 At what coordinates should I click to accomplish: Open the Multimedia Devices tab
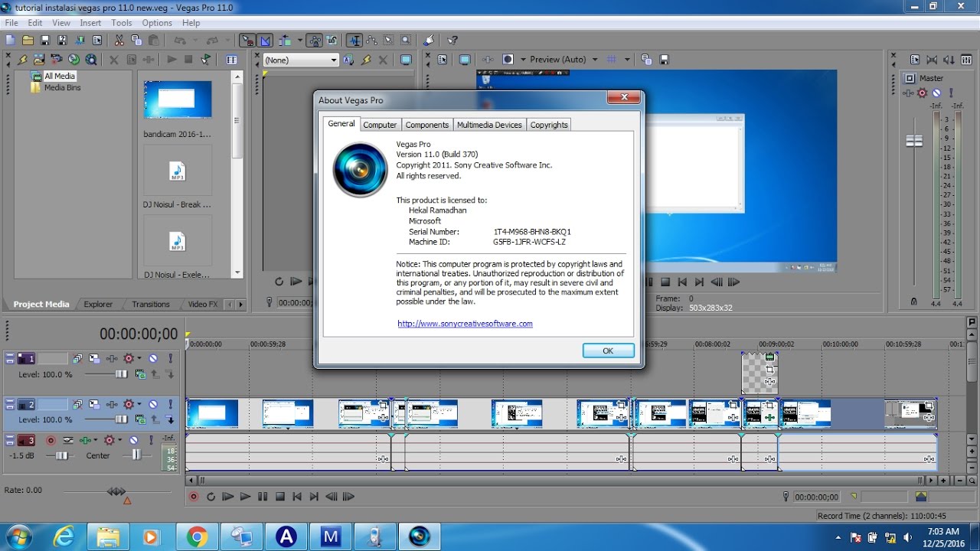489,125
